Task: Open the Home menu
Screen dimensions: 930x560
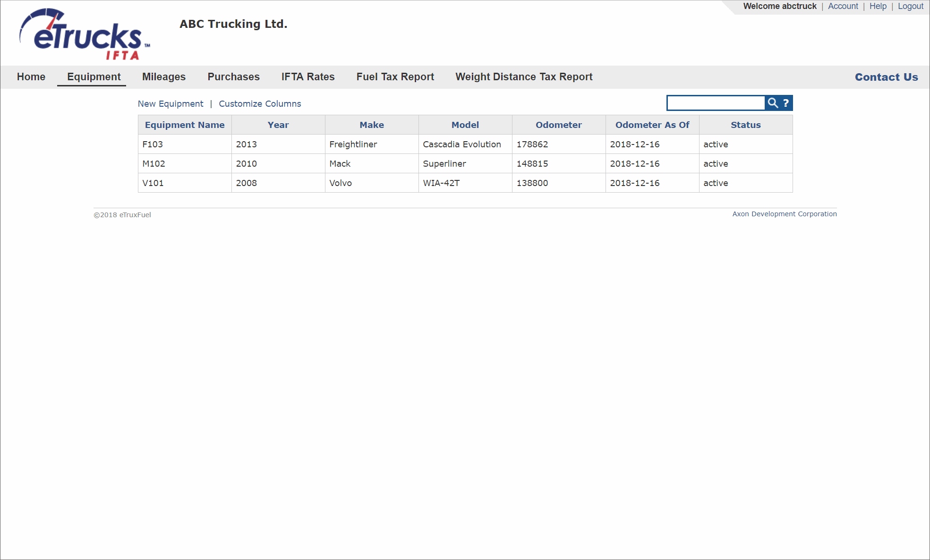Action: 31,77
